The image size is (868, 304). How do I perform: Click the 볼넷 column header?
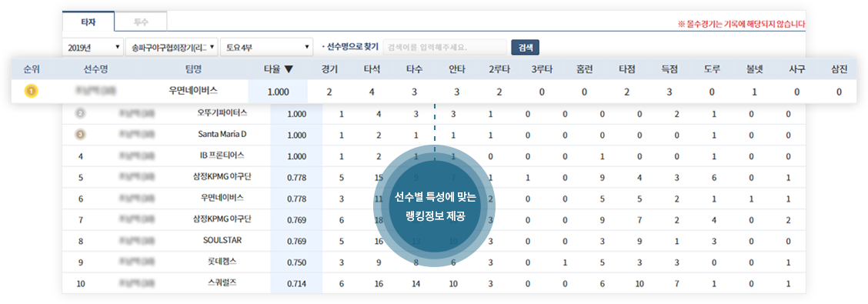coord(755,69)
